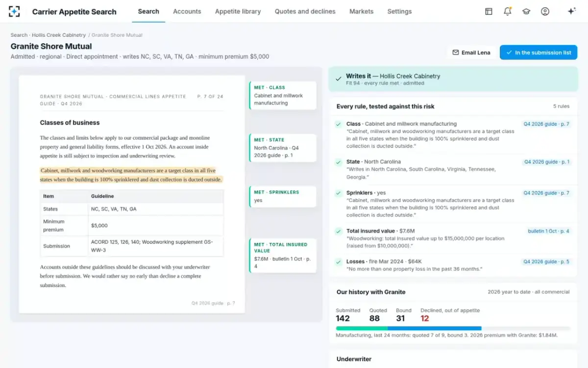The height and width of the screenshot is (368, 588).
Task: Switch to the Search tab
Action: tap(148, 11)
